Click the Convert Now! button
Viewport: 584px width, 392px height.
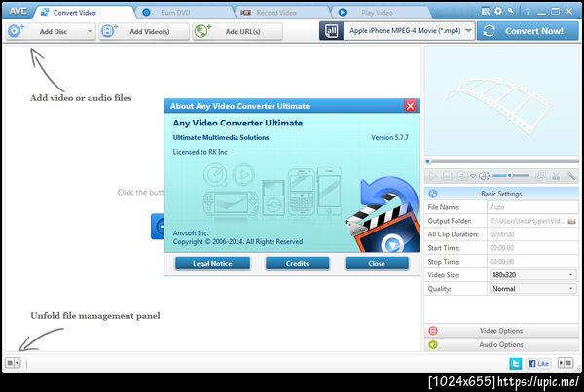529,31
